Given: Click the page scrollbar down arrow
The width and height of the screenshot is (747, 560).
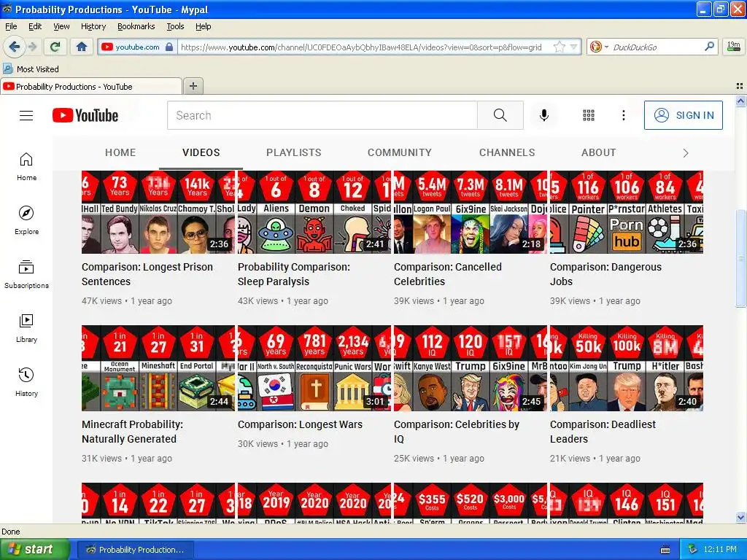Looking at the screenshot, I should [x=740, y=518].
